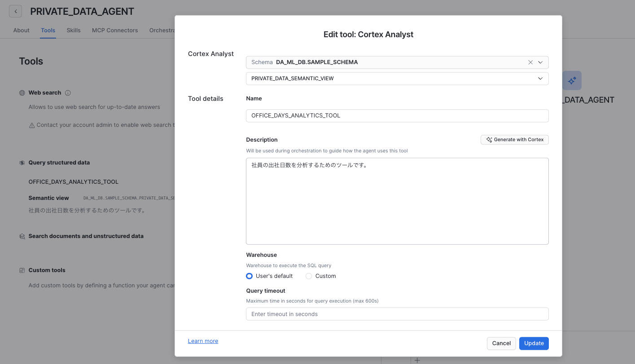635x364 pixels.
Task: Click the Custom tools section icon
Action: click(x=22, y=270)
